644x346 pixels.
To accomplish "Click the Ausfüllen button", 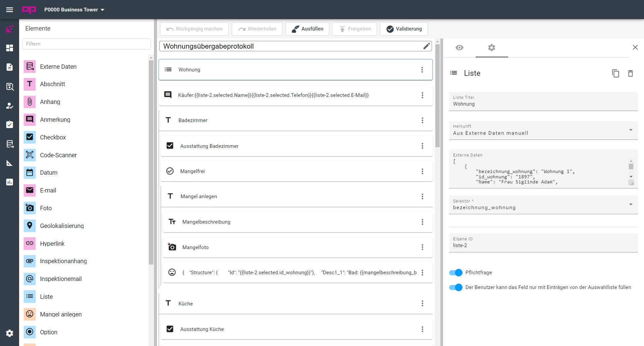I will [307, 29].
